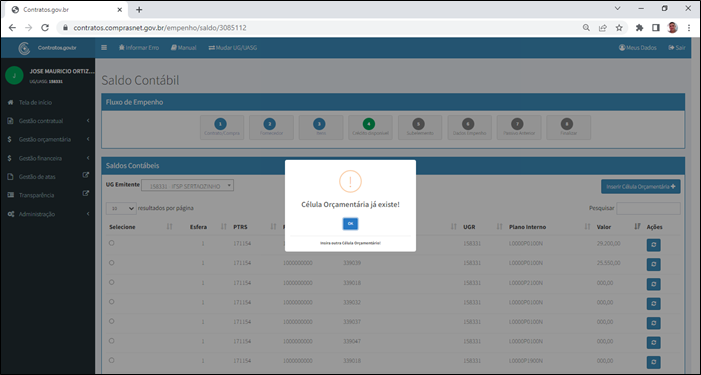
Task: Sort by Selecione column
Action: point(141,227)
